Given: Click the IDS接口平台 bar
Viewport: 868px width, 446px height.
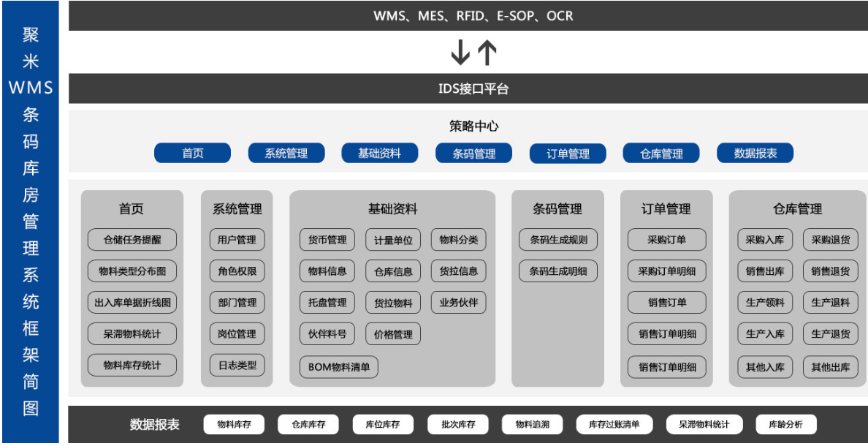Looking at the screenshot, I should point(468,88).
